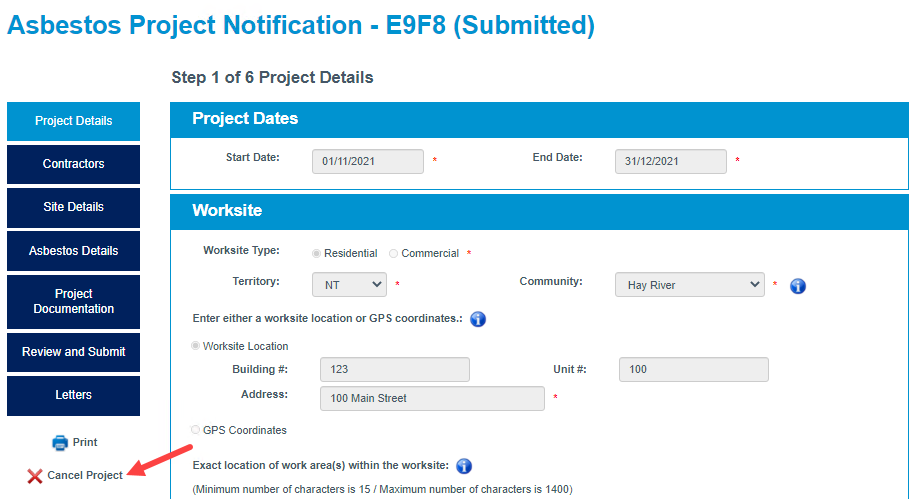Navigate to Asbestos Details section
916x499 pixels.
tap(74, 251)
